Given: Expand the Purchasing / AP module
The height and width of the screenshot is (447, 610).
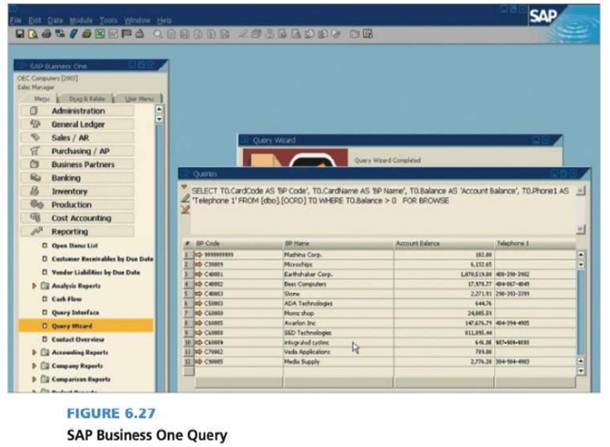Looking at the screenshot, I should tap(77, 151).
